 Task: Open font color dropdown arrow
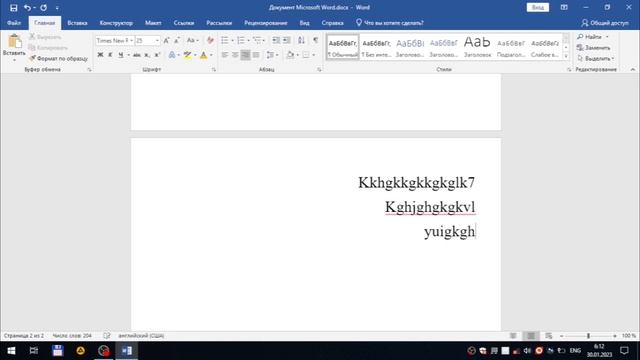(211, 55)
